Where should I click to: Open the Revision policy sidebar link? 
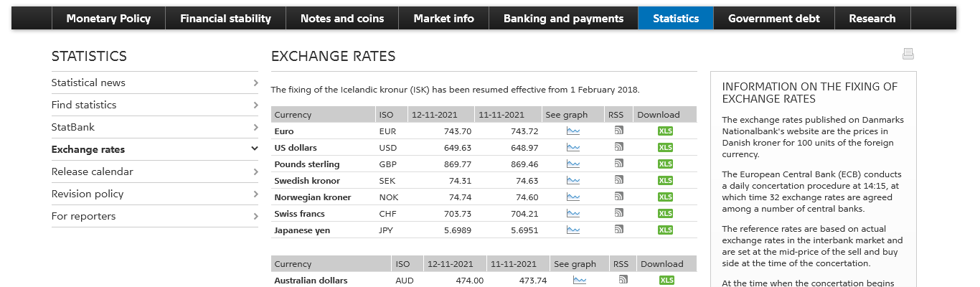(88, 194)
